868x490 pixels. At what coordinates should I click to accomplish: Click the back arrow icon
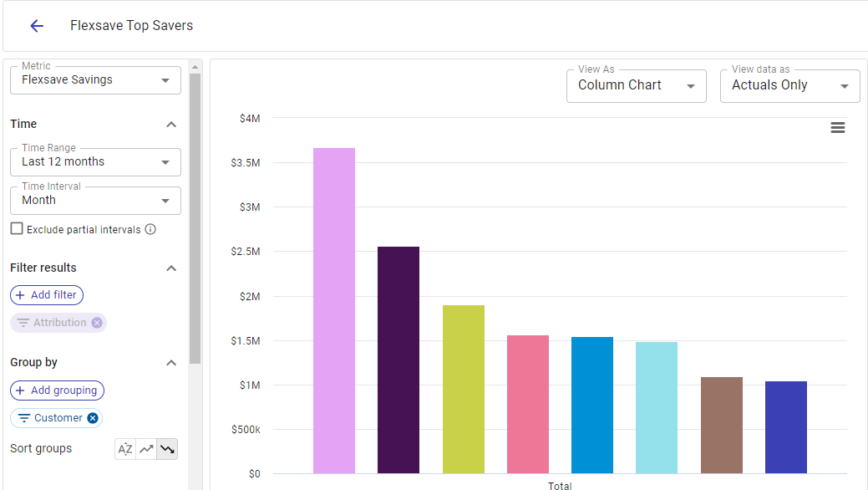point(37,26)
